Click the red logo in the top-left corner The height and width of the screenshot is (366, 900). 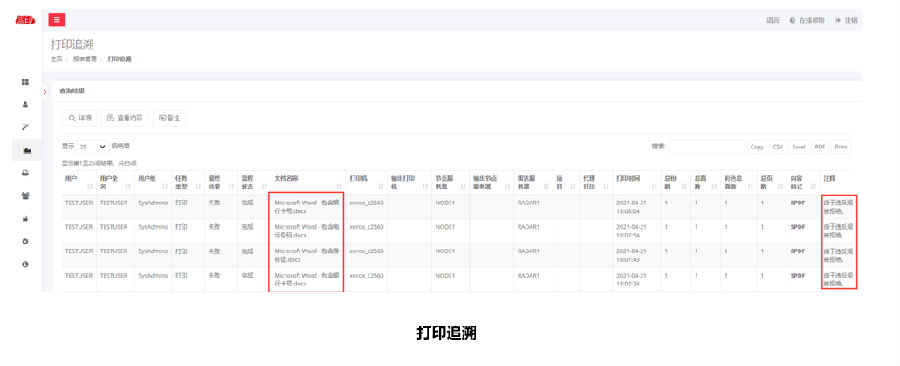click(x=25, y=20)
